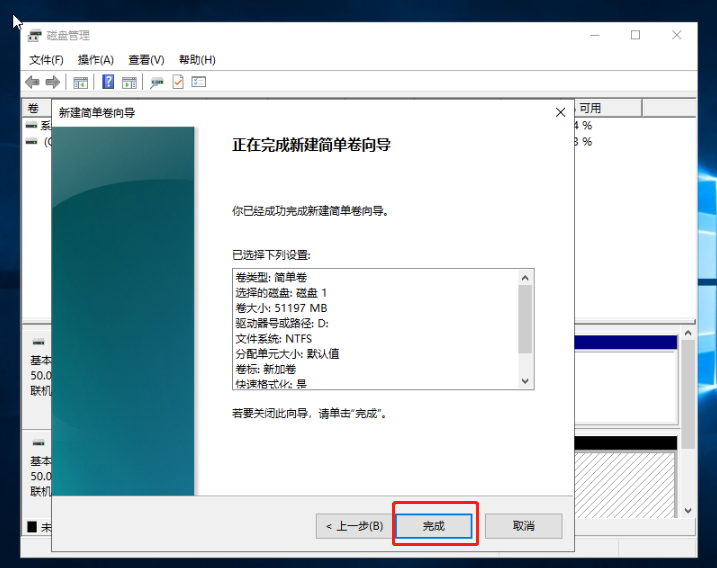This screenshot has height=568, width=717.
Task: Open the blue question mark Help icon
Action: pyautogui.click(x=108, y=82)
